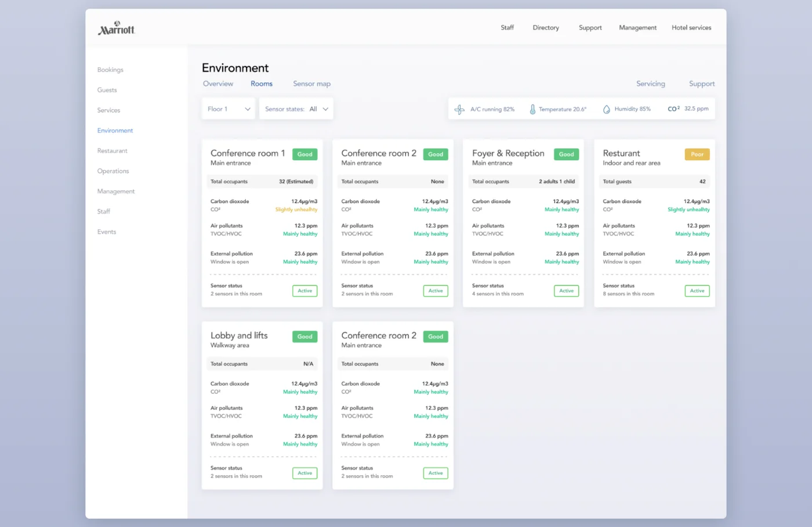812x527 pixels.
Task: Toggle the Active sensor status for Lobby and lifts
Action: (x=304, y=472)
